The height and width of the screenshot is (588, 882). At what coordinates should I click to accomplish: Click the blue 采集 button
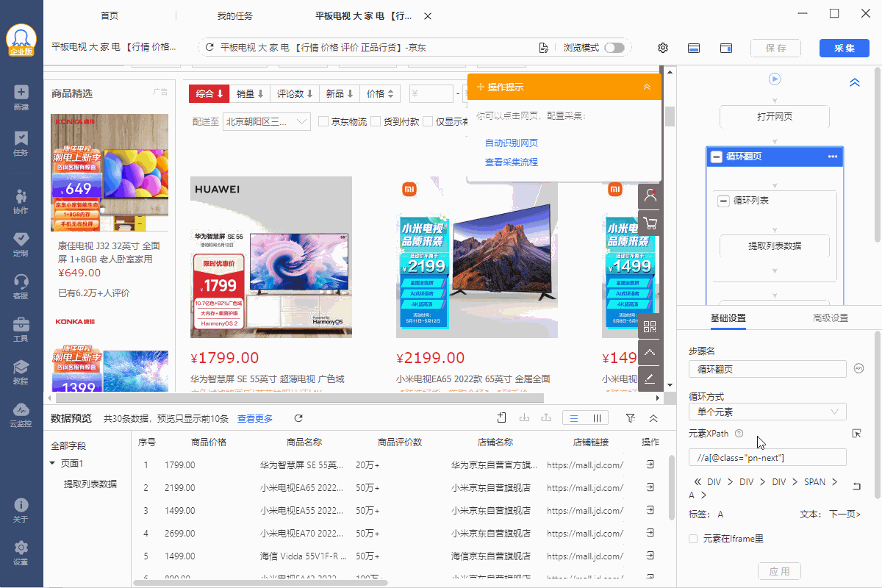click(845, 48)
